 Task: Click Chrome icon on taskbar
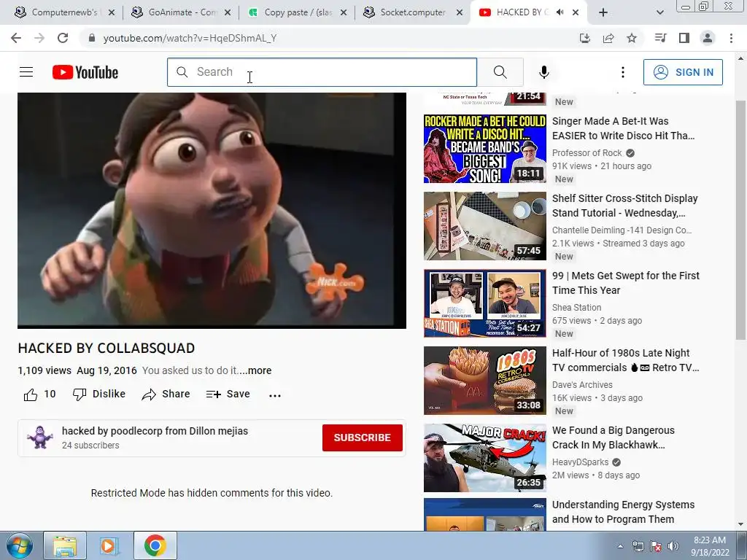point(155,545)
